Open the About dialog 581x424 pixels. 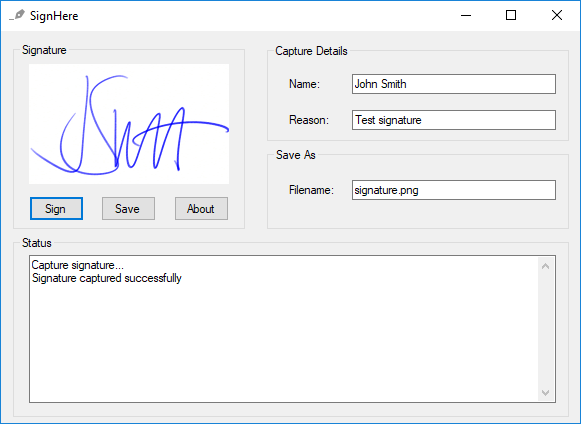pyautogui.click(x=201, y=209)
